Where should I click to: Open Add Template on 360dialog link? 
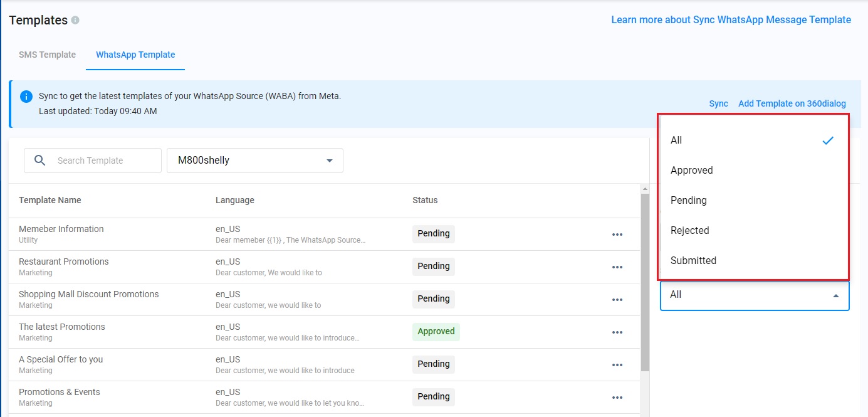pyautogui.click(x=792, y=103)
